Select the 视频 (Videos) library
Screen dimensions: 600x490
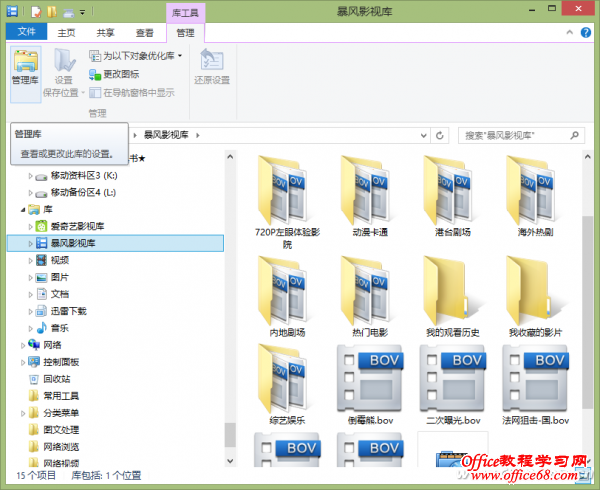tap(60, 260)
